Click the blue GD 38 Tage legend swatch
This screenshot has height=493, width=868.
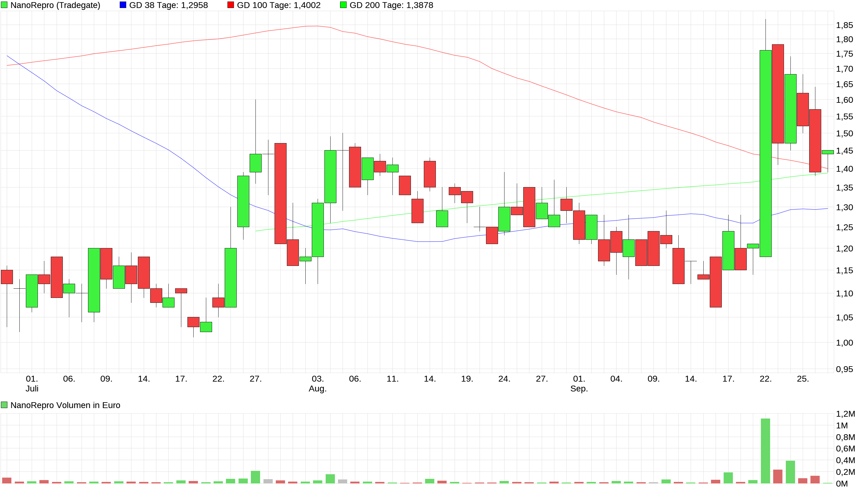(x=123, y=5)
